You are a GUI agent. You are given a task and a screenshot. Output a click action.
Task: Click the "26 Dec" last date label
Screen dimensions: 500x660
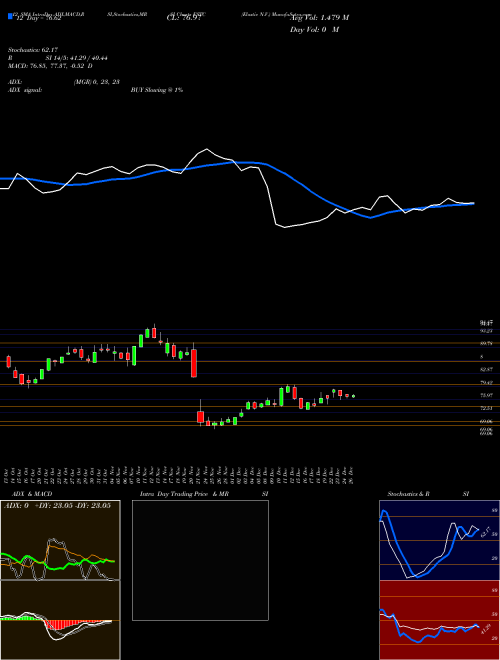pos(351,475)
